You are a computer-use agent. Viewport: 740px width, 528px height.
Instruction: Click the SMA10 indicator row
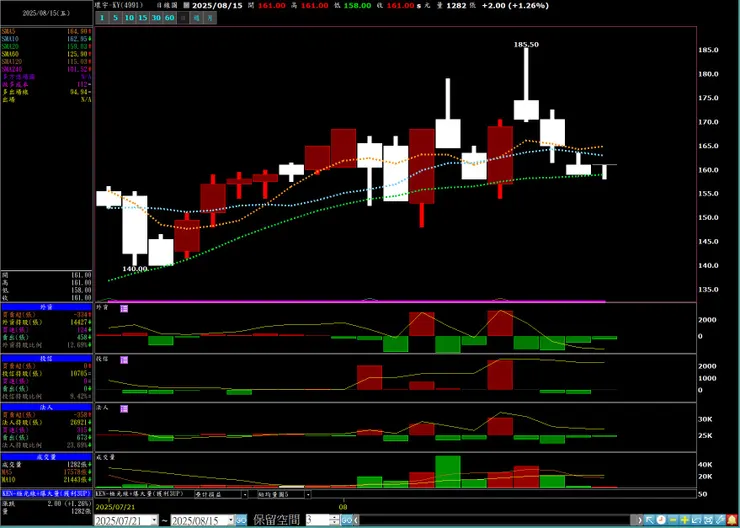(x=46, y=39)
